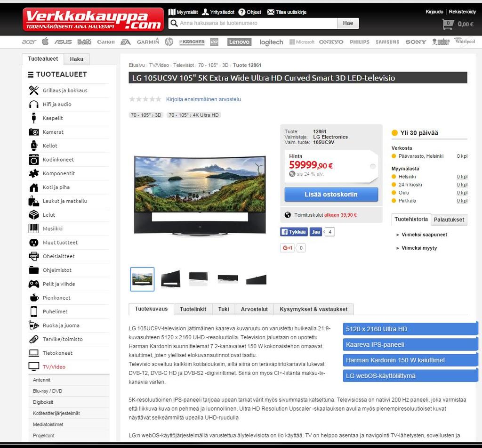Switch to the Haku sidebar tab

tap(77, 59)
